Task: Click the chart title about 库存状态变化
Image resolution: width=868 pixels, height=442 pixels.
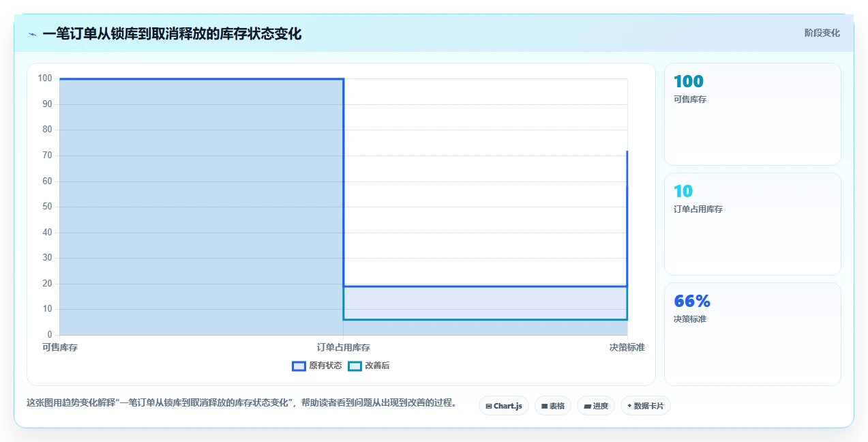Action: (x=172, y=33)
